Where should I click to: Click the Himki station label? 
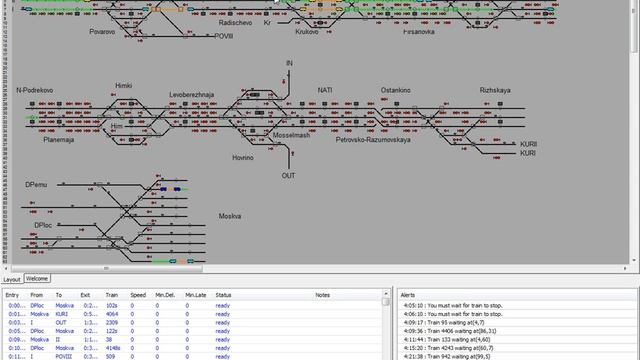(x=123, y=86)
